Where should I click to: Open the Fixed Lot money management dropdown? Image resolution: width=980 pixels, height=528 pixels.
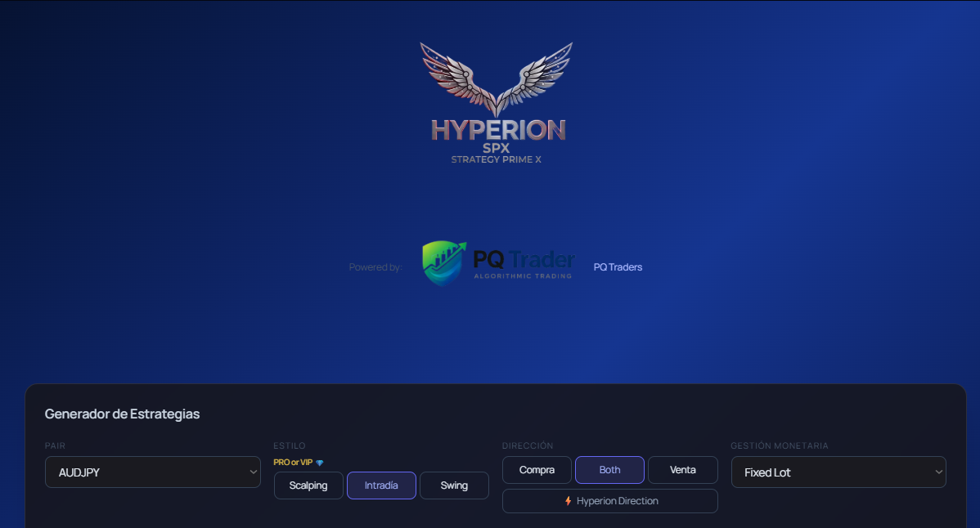pos(838,472)
